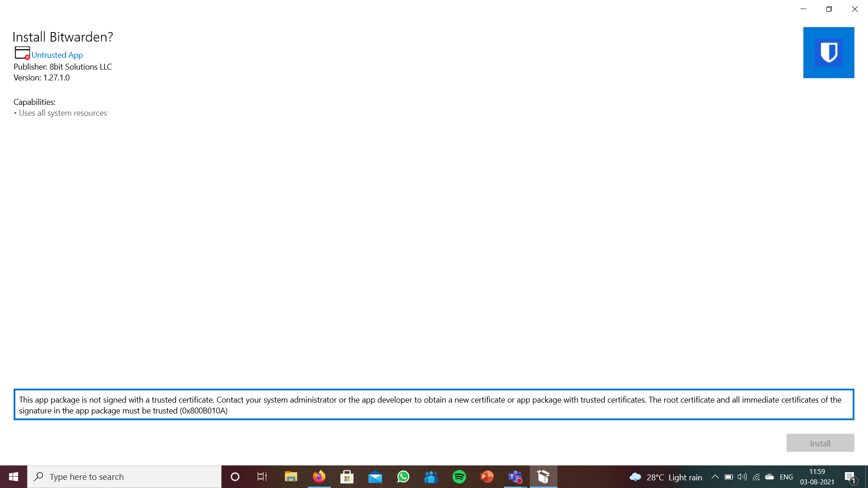The image size is (868, 488).
Task: Launch Spotify from the taskbar
Action: 459,477
